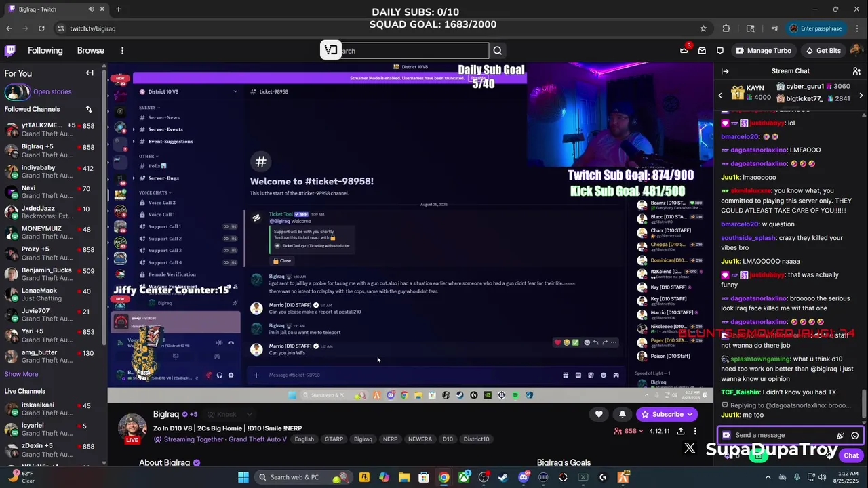
Task: Open the three-dot menu beside Browse
Action: point(122,51)
